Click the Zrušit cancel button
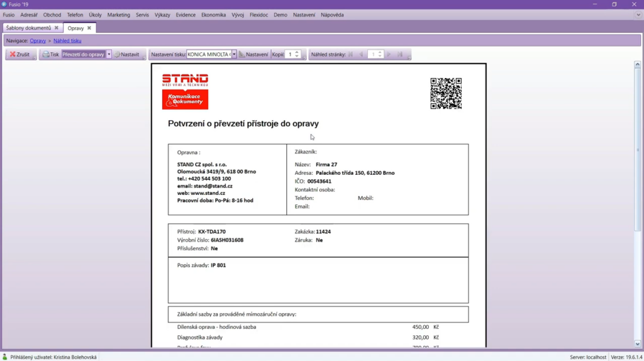Viewport: 644px width, 361px height. (19, 55)
